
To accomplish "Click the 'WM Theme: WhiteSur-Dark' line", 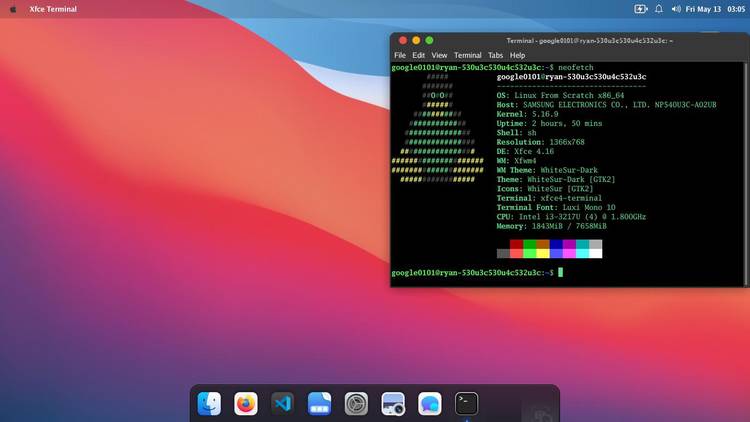I will 547,170.
